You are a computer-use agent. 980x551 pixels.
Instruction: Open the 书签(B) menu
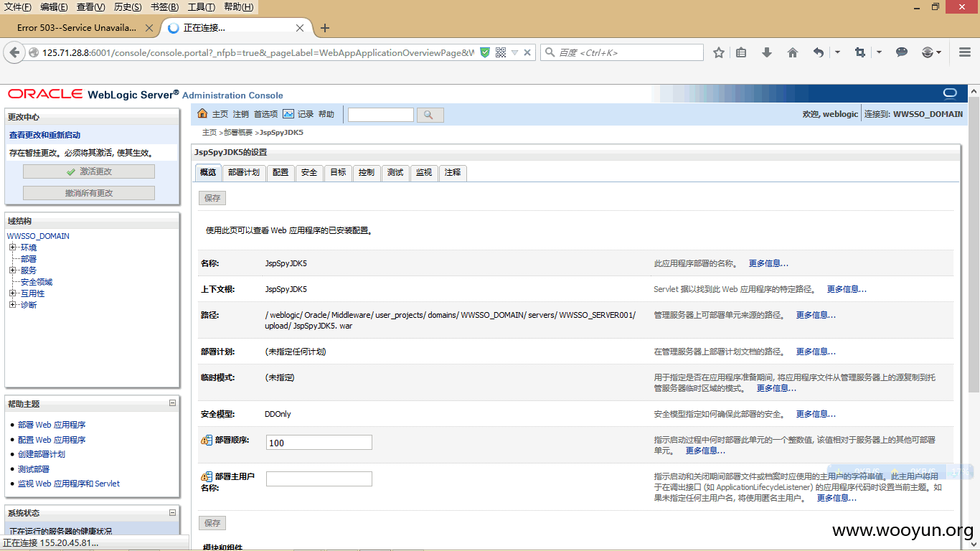coord(164,7)
